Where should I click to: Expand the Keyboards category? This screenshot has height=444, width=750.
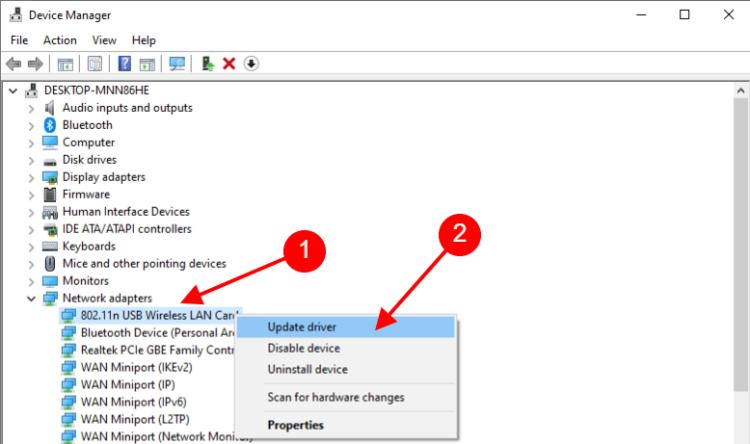(32, 247)
